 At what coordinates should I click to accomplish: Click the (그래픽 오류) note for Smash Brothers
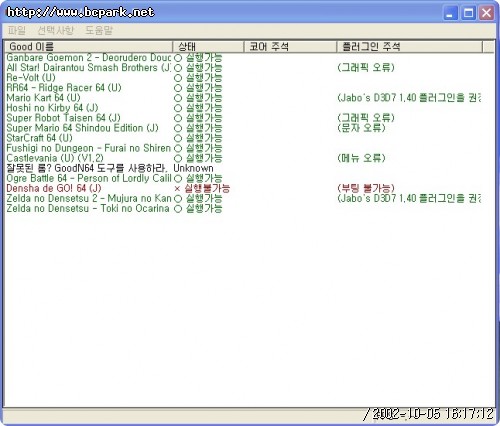click(x=366, y=68)
